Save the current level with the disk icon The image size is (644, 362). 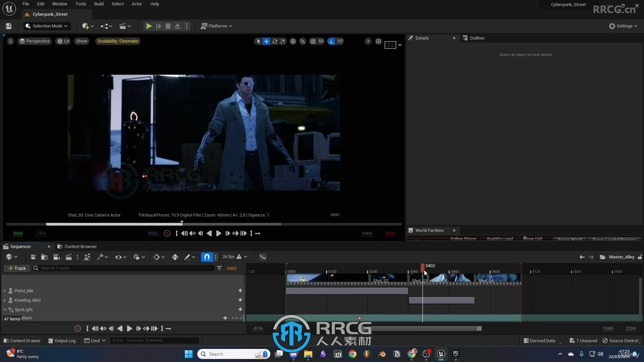click(9, 26)
